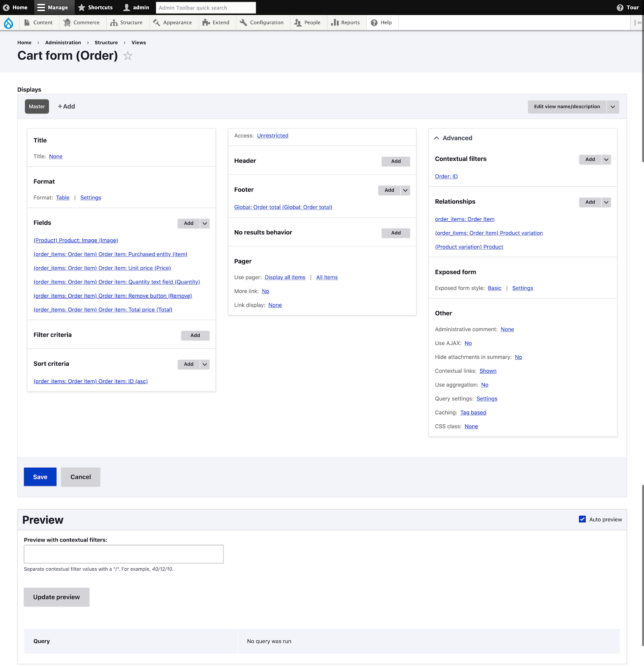Start the Tour from top bar

(x=628, y=8)
